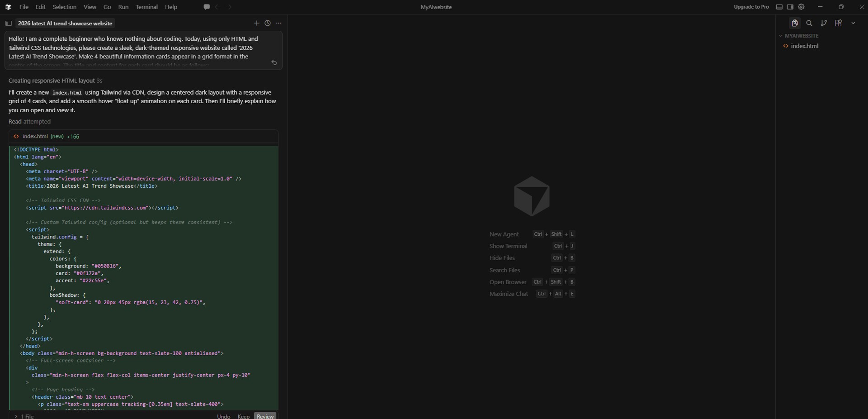This screenshot has width=868, height=419.
Task: Go forward with the right arrow icon
Action: [229, 7]
